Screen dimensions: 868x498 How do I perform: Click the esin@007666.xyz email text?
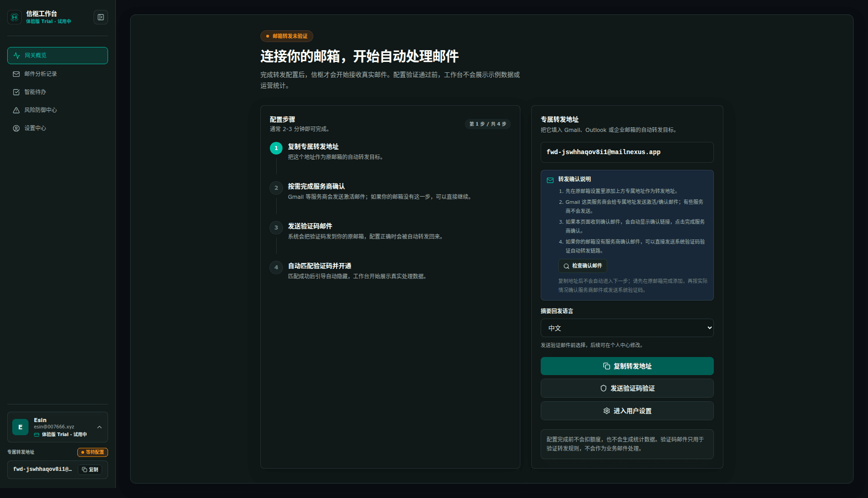coord(54,427)
